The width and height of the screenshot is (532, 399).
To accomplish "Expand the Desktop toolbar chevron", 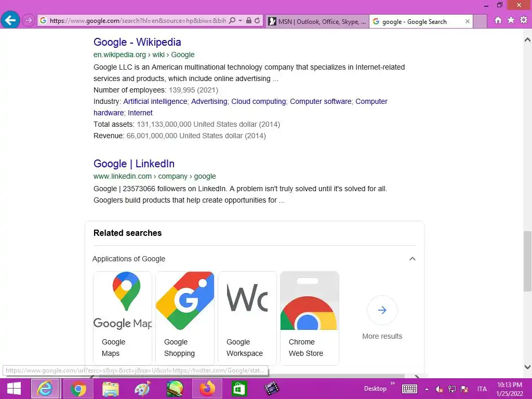I will [393, 383].
